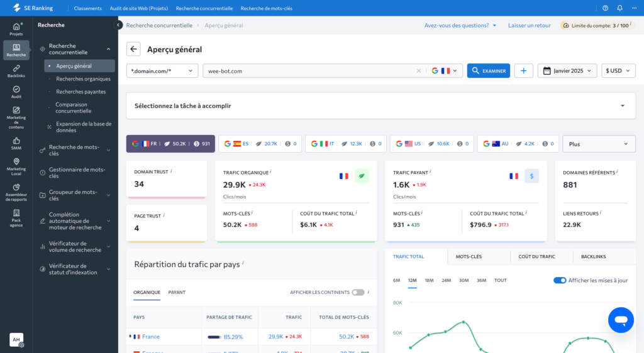
Task: Click Domain Trust info icon
Action: (171, 171)
